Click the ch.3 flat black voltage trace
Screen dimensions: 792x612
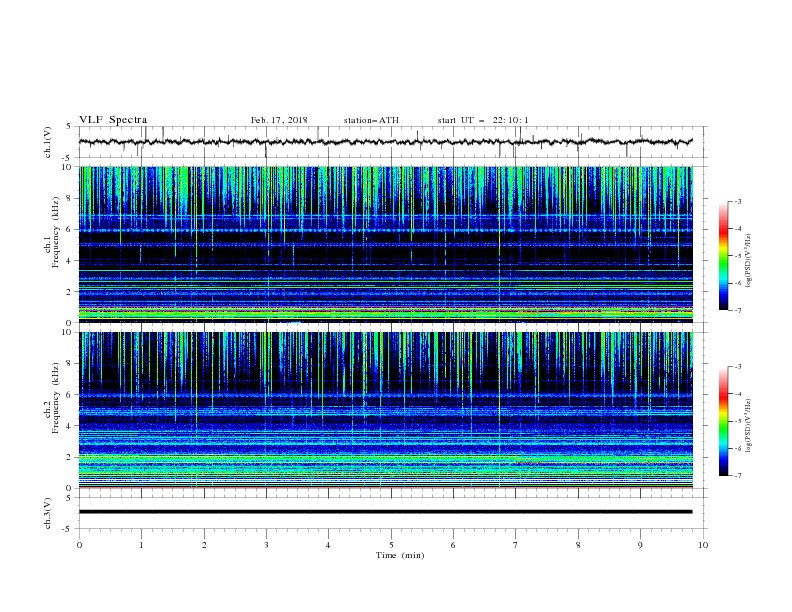[x=385, y=512]
